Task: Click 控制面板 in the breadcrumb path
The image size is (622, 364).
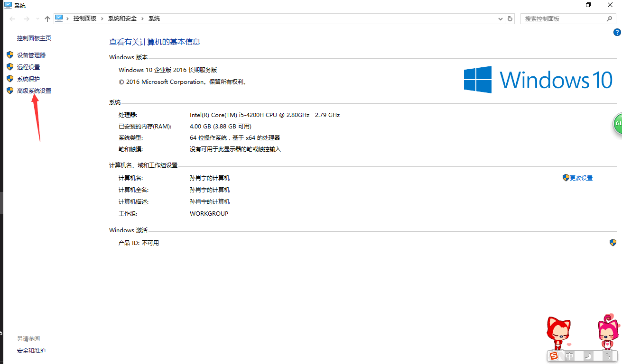Action: click(x=85, y=19)
